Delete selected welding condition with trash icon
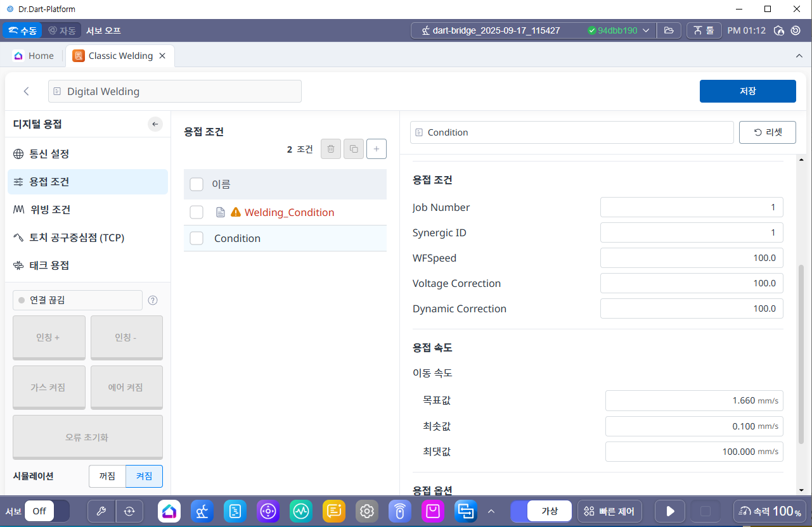 [331, 149]
